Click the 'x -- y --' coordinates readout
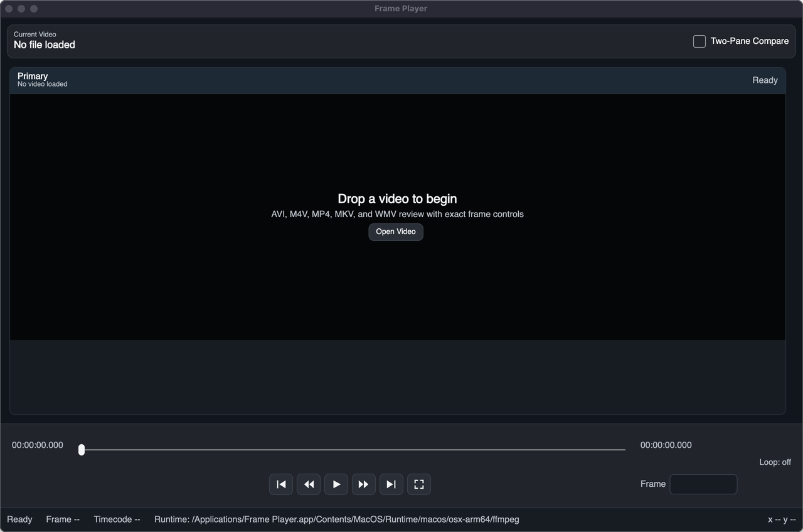The width and height of the screenshot is (803, 532). 782,519
